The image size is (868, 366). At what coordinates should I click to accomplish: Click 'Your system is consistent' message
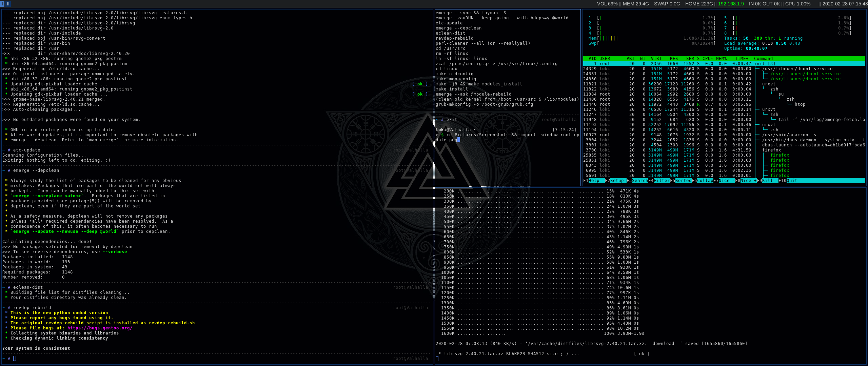(36, 348)
